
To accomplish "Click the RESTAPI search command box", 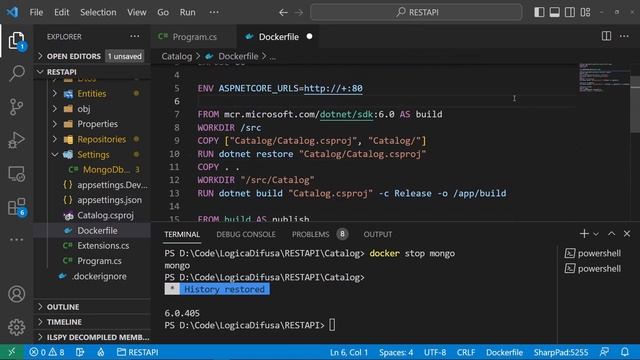I will pyautogui.click(x=416, y=12).
